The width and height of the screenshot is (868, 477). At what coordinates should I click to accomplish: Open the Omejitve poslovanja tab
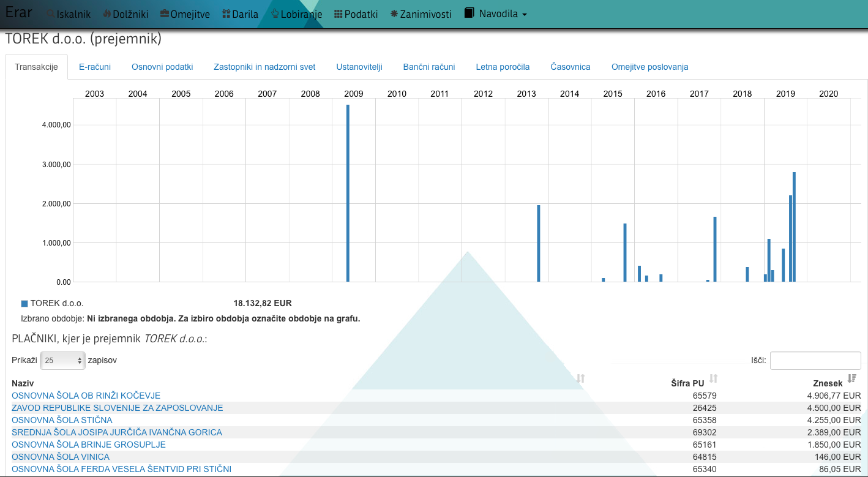pos(650,67)
